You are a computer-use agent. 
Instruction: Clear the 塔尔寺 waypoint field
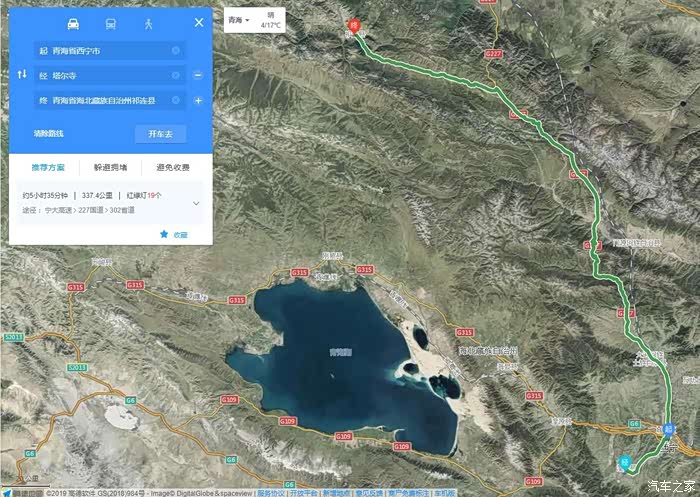176,76
